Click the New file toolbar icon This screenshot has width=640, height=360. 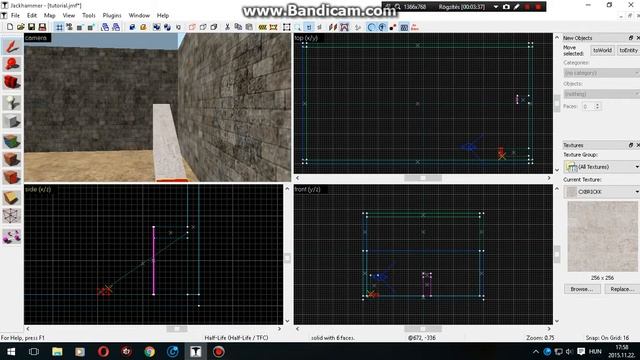[10, 27]
